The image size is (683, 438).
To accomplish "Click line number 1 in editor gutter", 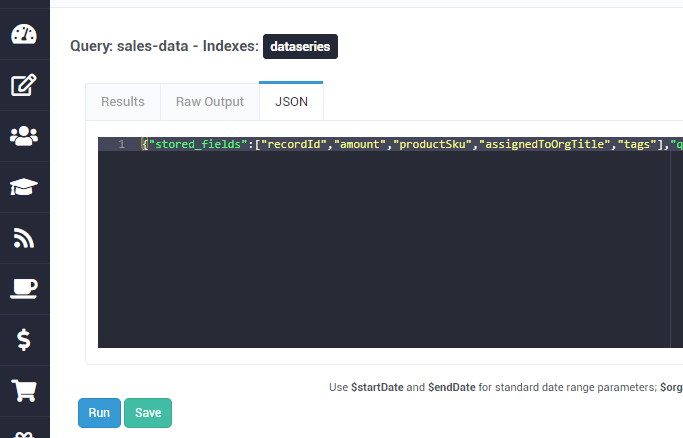I will tap(122, 144).
